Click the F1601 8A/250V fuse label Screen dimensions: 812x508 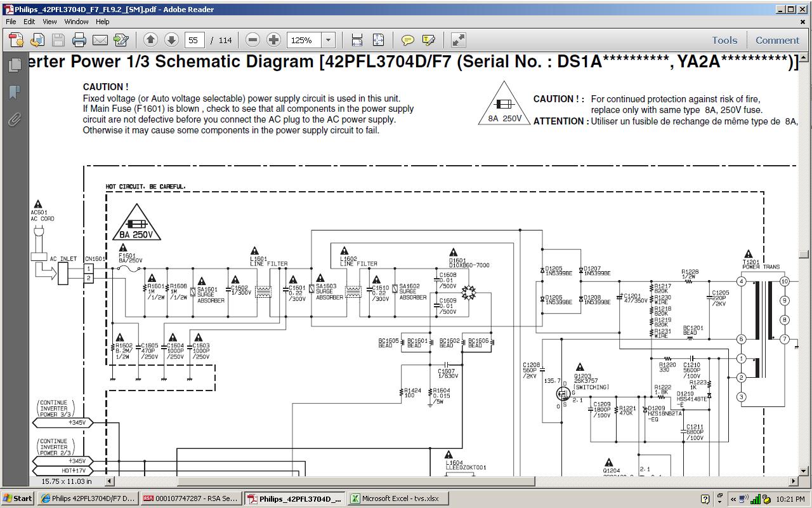pos(131,258)
